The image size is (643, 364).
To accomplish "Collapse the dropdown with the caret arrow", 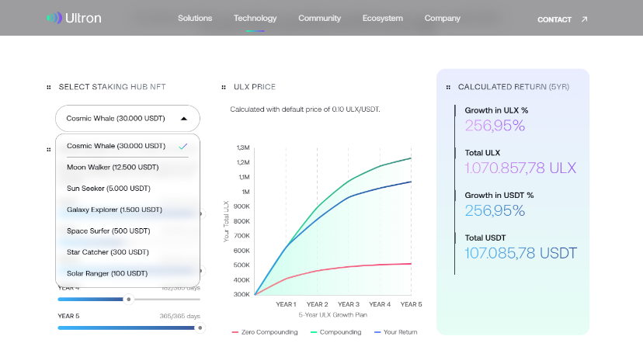I will [x=184, y=119].
